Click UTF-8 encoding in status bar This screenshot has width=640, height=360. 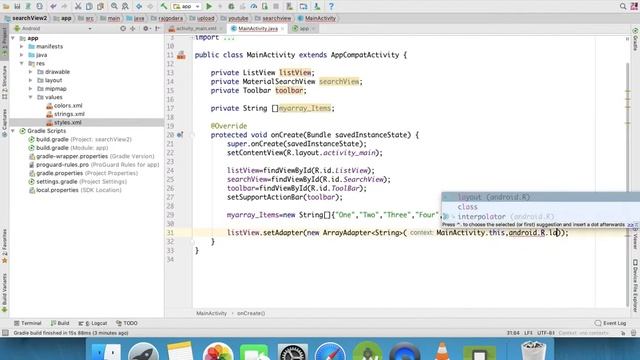coord(545,333)
